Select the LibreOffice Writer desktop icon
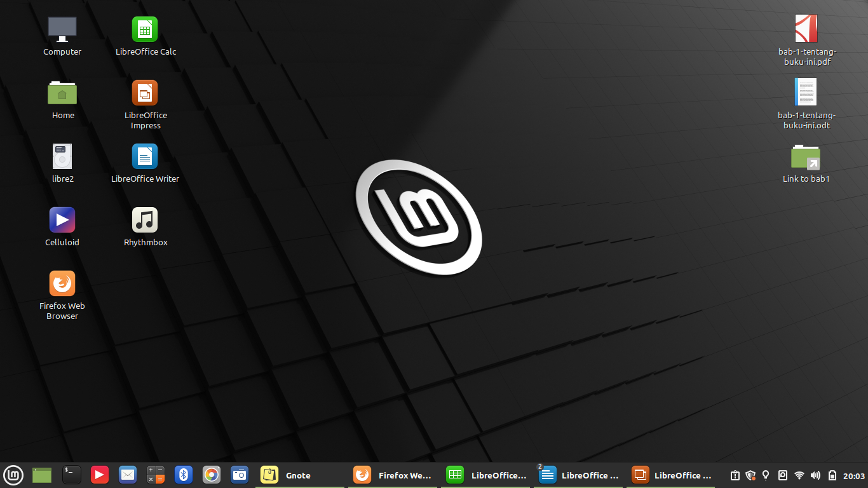Image resolution: width=868 pixels, height=488 pixels. tap(145, 156)
